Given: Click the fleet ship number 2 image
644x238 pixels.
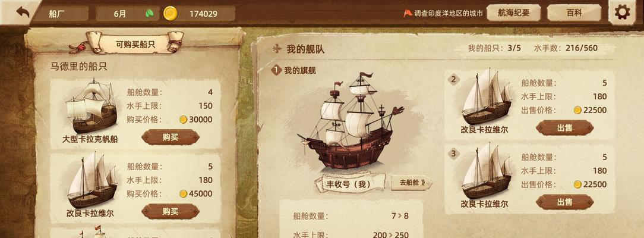Looking at the screenshot, I should coord(487,97).
